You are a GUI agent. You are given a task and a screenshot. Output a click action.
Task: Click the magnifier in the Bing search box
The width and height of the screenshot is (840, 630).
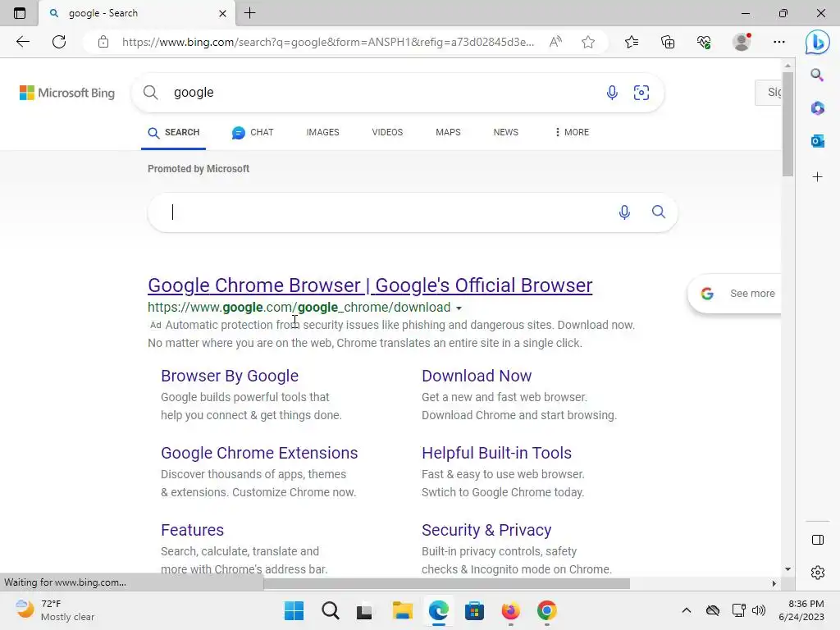click(x=151, y=92)
